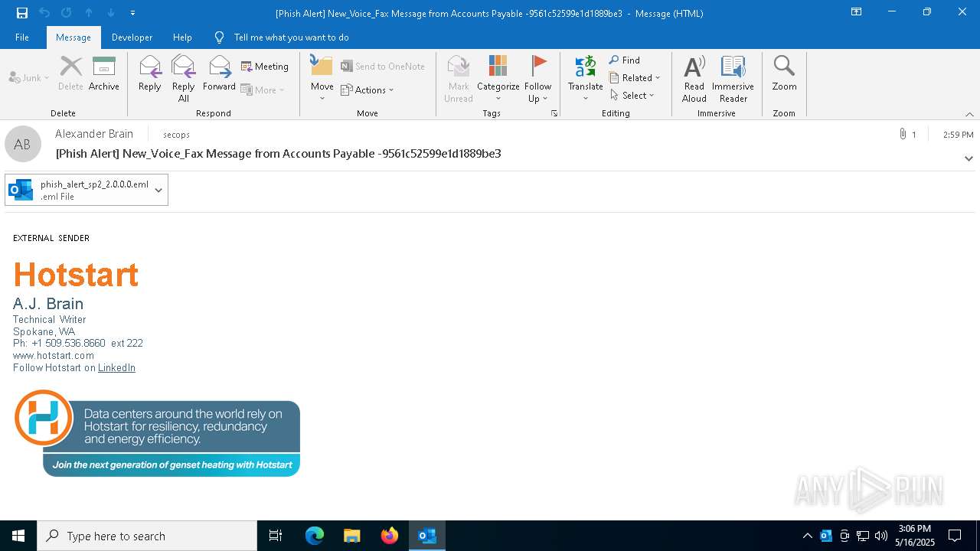Open Customize Quick Access Toolbar dropdown
The image size is (980, 551).
[x=133, y=13]
